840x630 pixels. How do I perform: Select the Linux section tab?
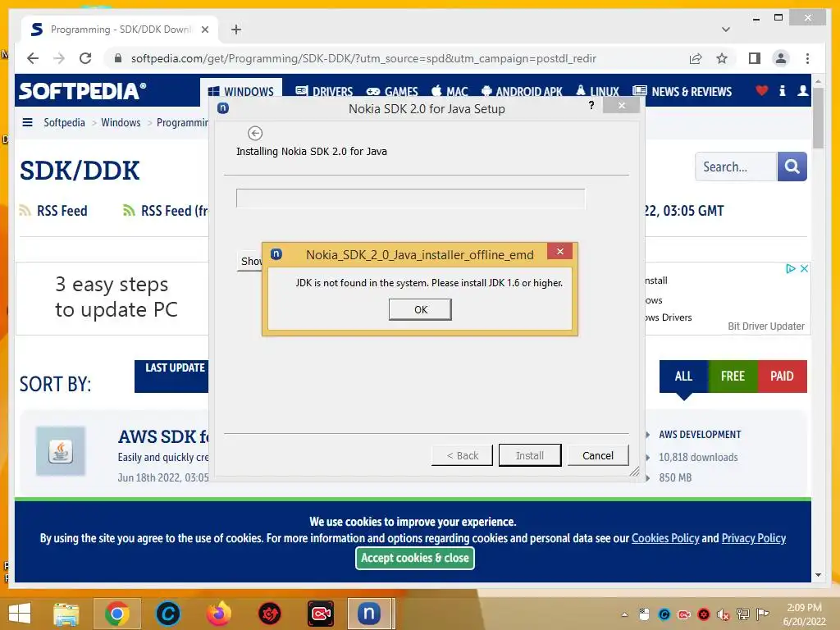tap(597, 91)
